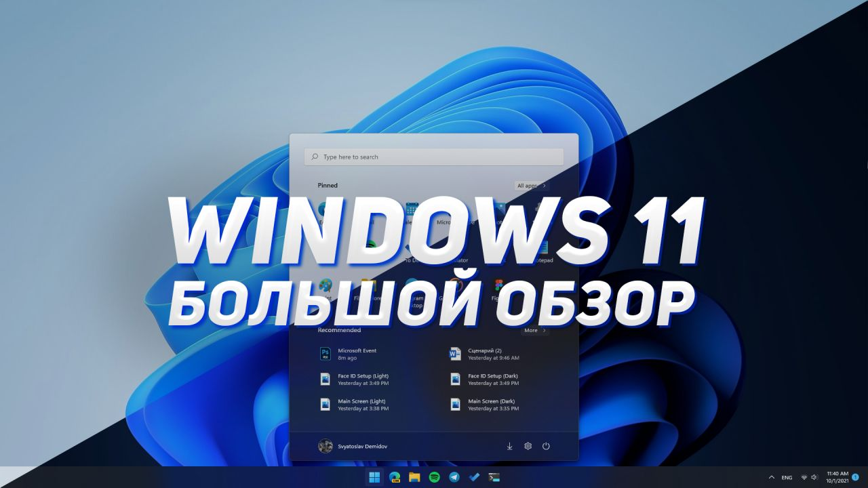This screenshot has width=868, height=488.
Task: Open Settings gear in Start menu
Action: coord(528,446)
